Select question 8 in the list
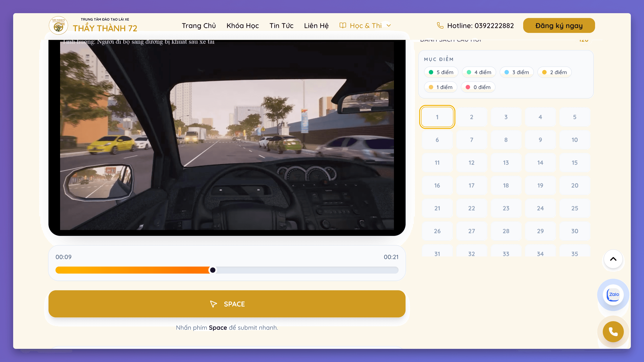644x362 pixels. pyautogui.click(x=506, y=140)
